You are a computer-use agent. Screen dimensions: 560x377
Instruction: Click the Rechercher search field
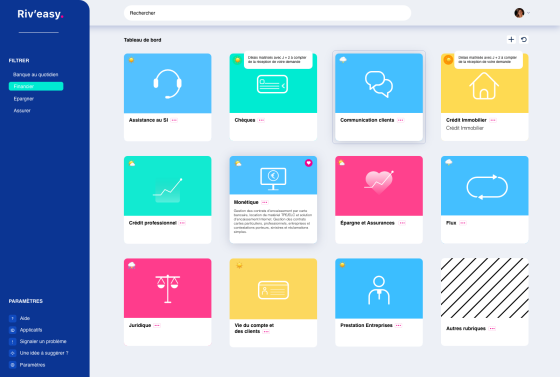tap(268, 13)
